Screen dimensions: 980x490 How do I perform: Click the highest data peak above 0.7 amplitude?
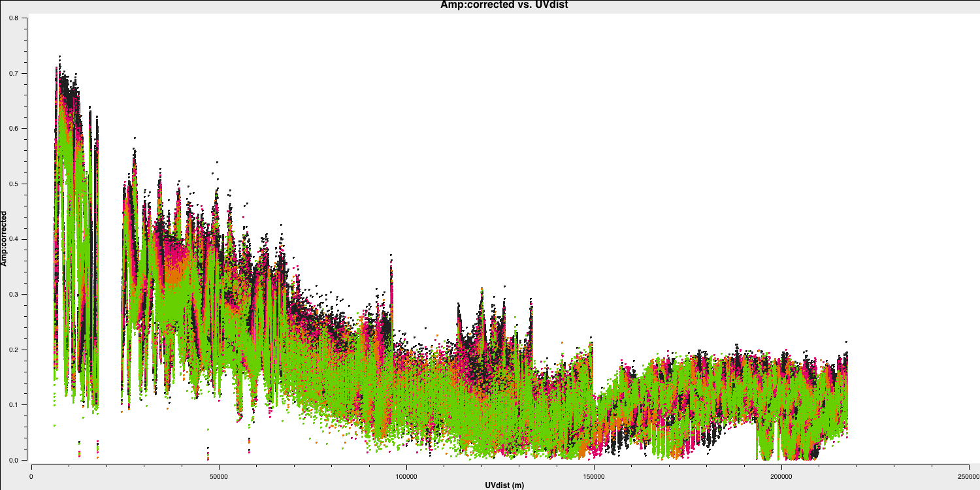coord(59,57)
